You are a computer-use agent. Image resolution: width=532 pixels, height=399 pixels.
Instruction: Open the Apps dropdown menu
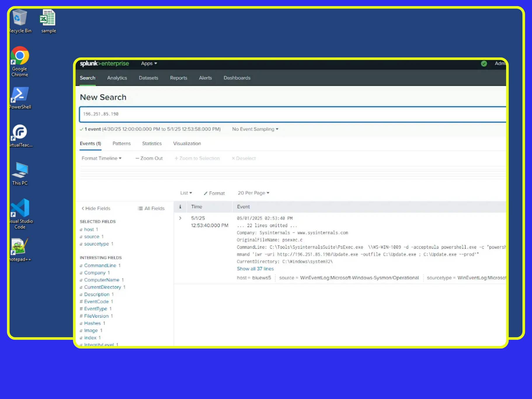tap(149, 63)
